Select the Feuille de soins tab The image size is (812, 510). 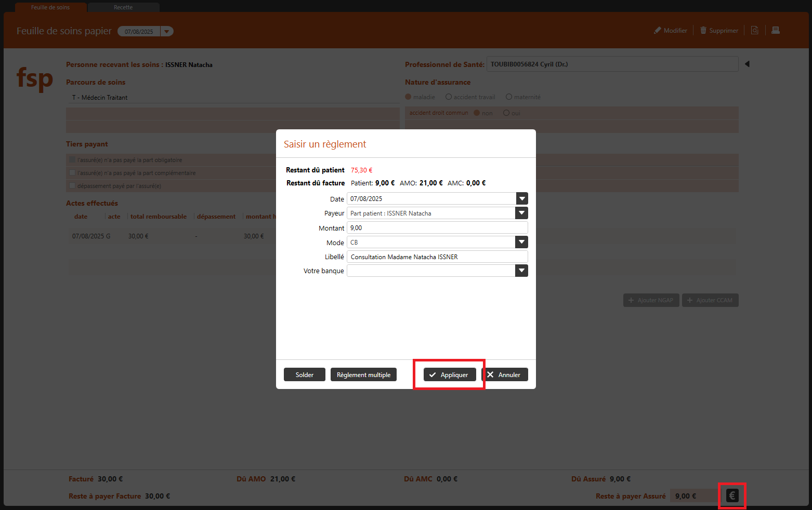(x=50, y=7)
